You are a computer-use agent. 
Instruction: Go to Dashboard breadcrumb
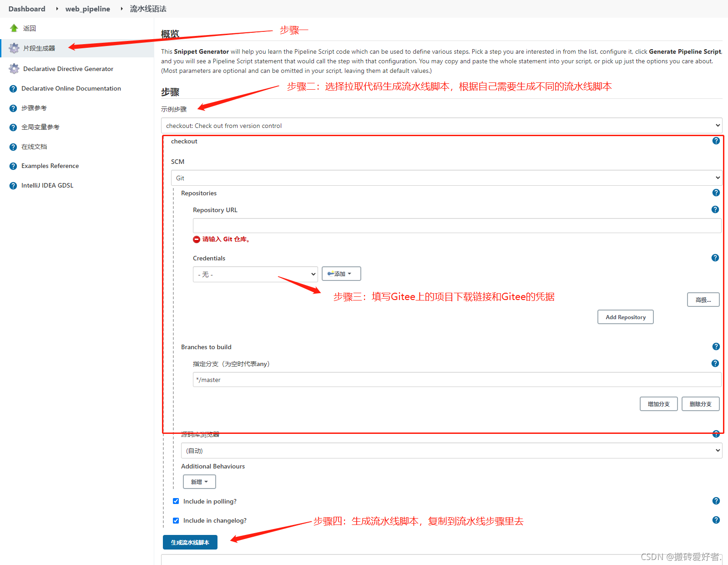[27, 9]
